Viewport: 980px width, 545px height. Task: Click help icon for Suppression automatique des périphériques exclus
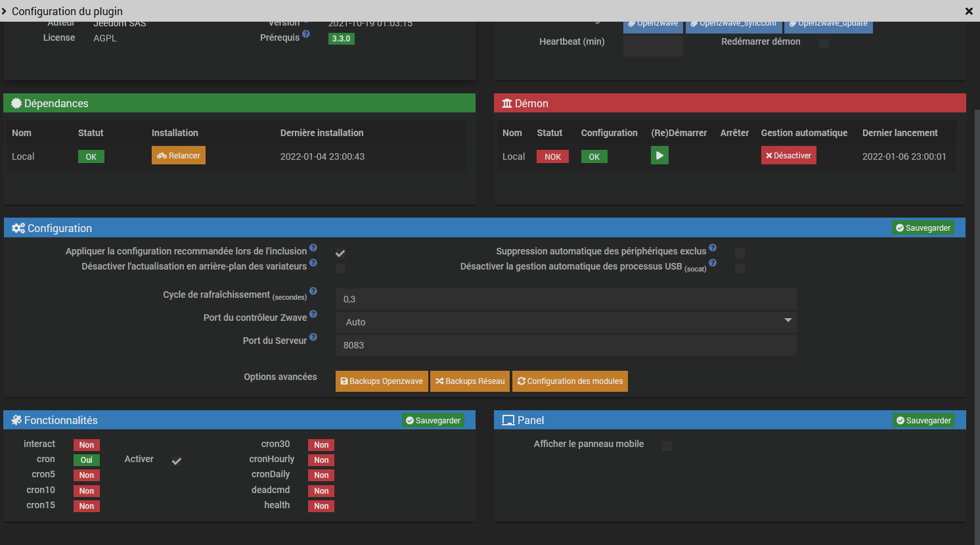tap(713, 248)
